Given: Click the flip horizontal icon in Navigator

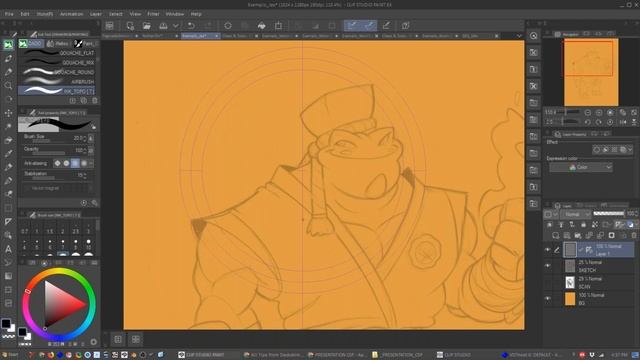Looking at the screenshot, I should click(623, 122).
